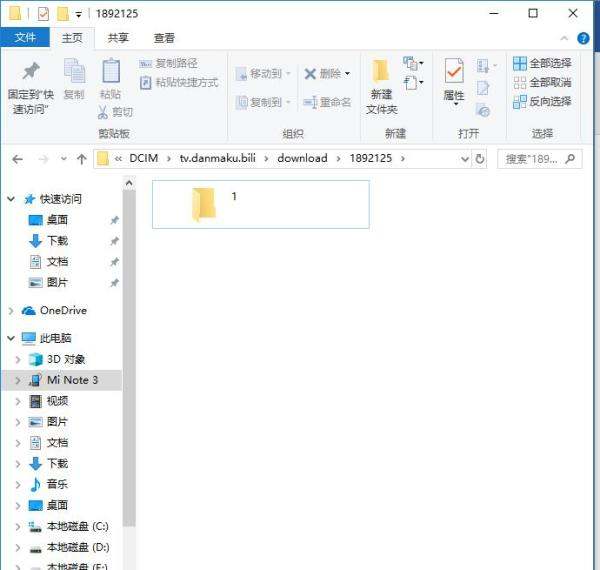The height and width of the screenshot is (570, 600).
Task: Click the Copy icon in ribbon
Action: click(x=74, y=70)
